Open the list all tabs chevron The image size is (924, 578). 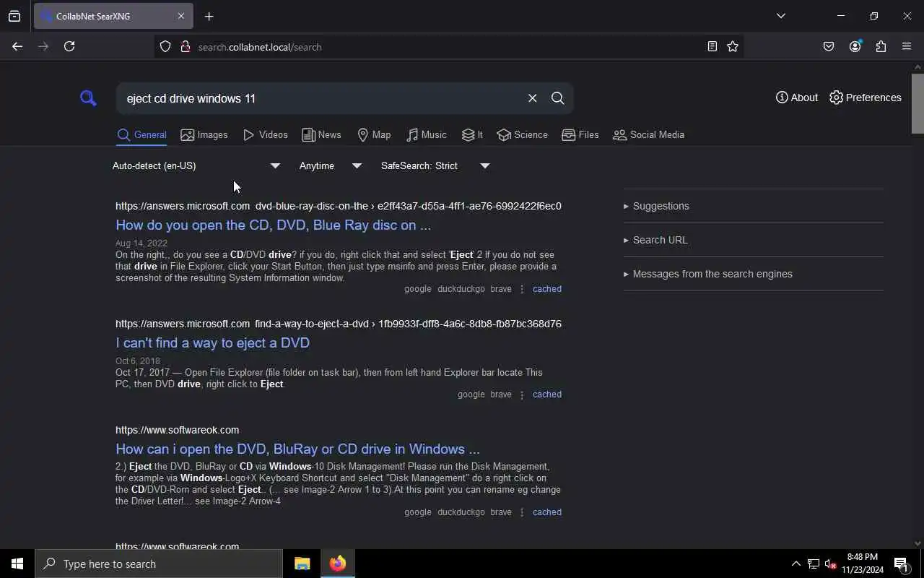click(x=780, y=16)
